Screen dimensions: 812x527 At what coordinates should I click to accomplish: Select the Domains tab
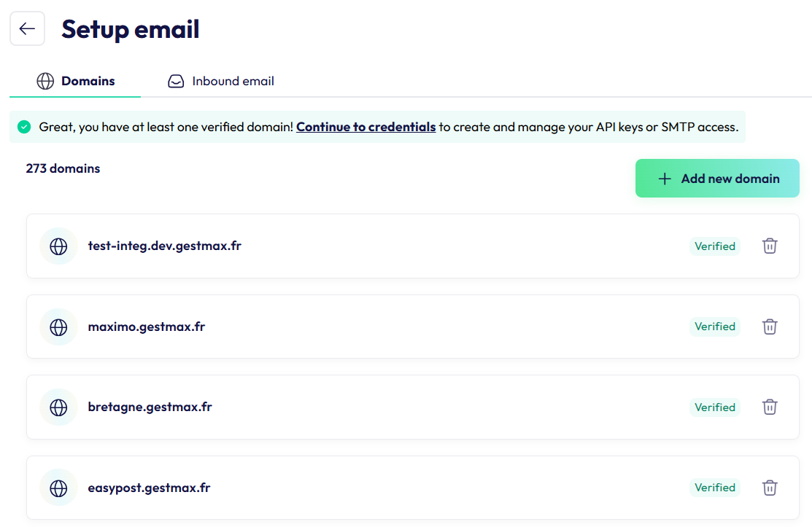click(76, 81)
